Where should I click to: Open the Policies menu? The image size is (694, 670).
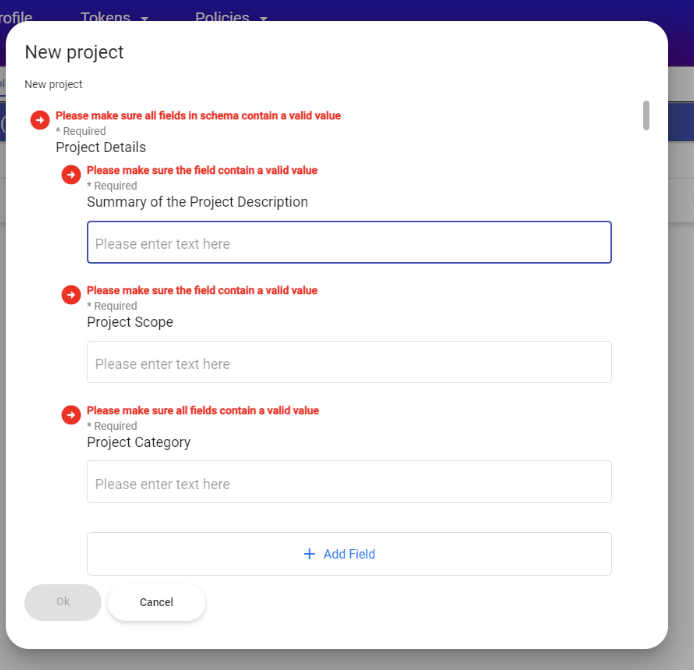(223, 18)
